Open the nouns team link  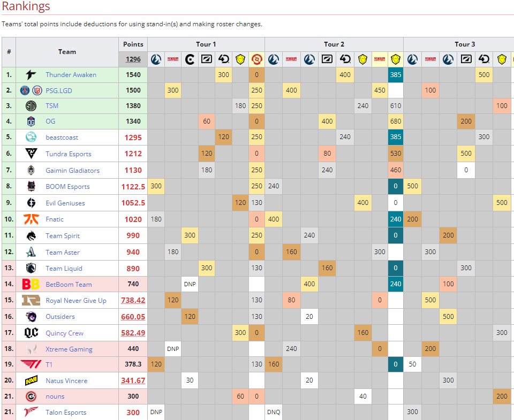click(x=55, y=396)
